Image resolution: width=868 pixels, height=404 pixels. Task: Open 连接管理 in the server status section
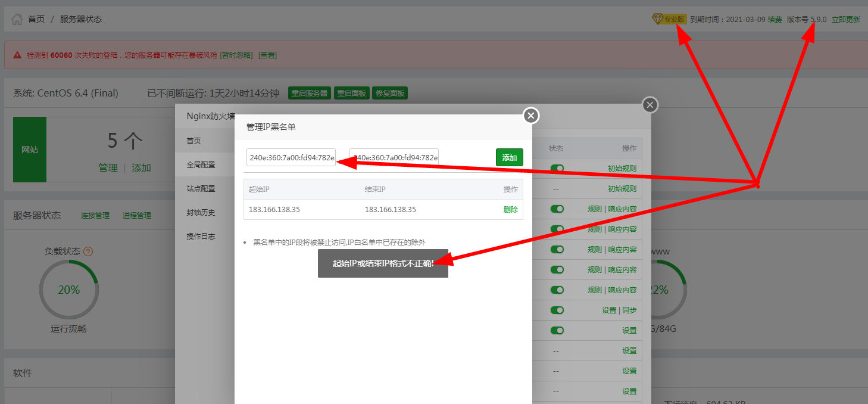[95, 216]
